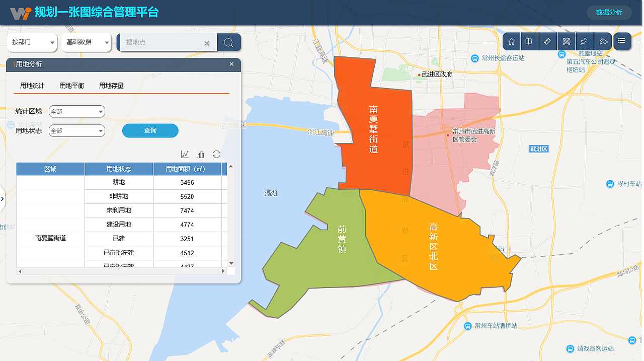Screen dimensions: 644x361
Task: Click 嬉戏谷客运站 bus icon
Action: [570, 348]
